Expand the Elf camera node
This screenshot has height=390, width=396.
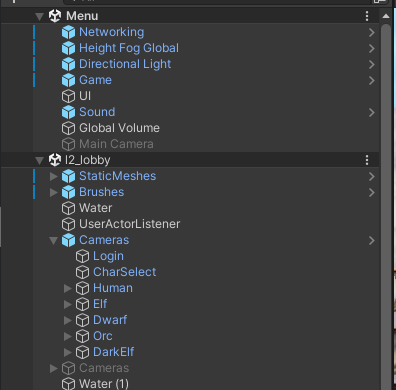tap(68, 304)
